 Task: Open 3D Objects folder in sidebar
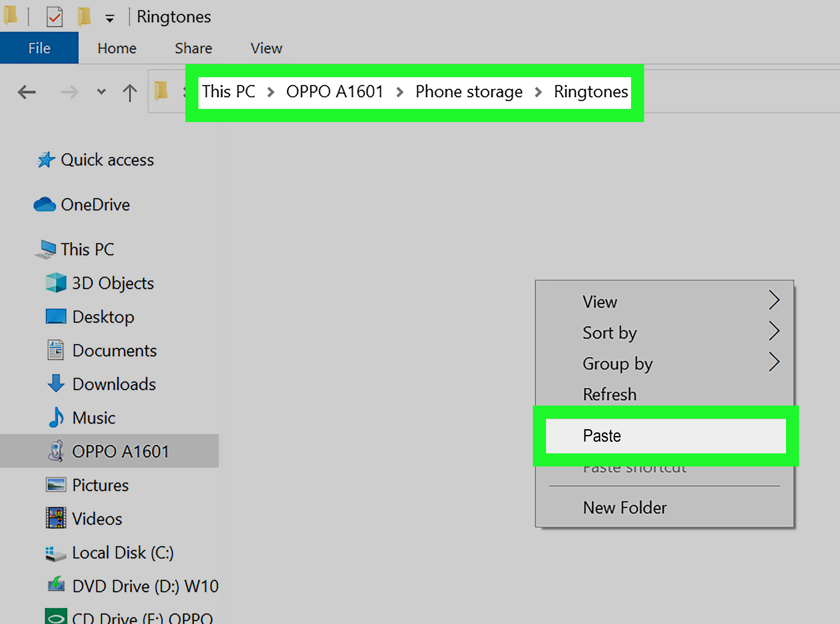click(x=113, y=283)
